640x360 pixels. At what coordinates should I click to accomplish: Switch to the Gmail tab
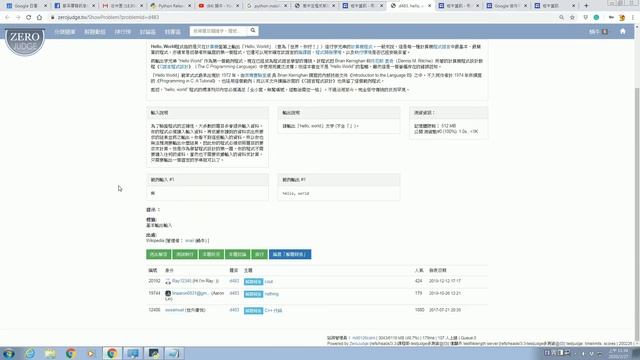point(122,6)
